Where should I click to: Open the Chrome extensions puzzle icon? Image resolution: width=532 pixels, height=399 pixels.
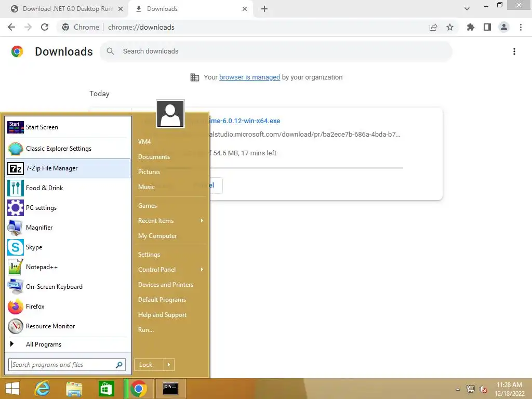[471, 27]
